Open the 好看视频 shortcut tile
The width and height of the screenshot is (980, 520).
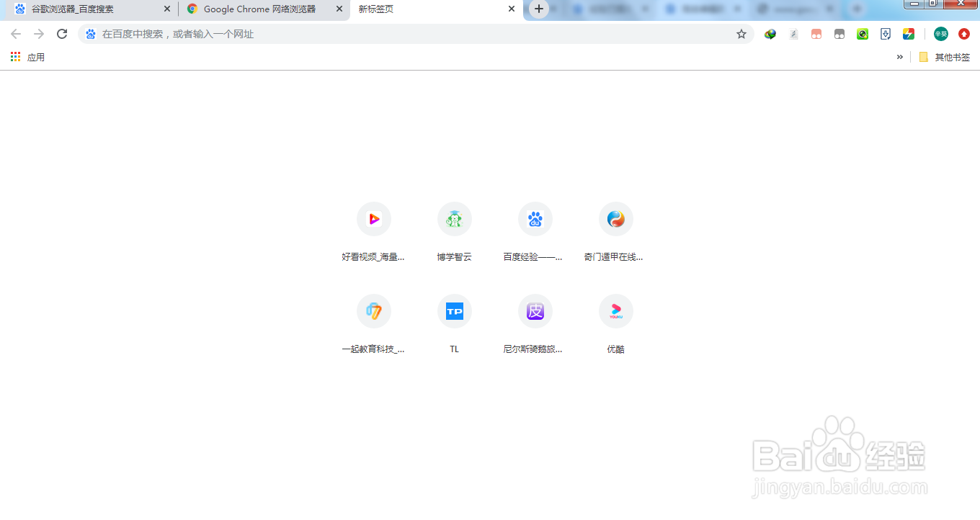(374, 219)
